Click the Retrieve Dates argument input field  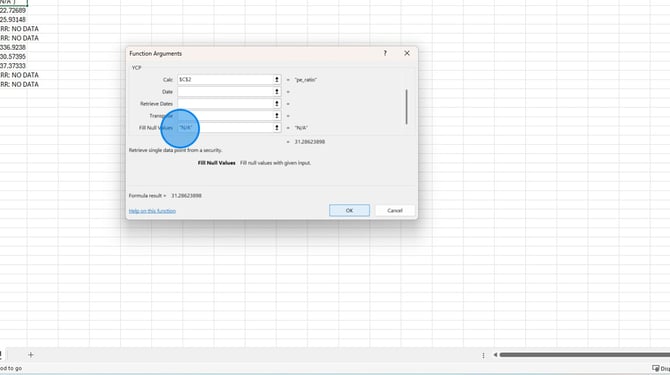coord(225,103)
